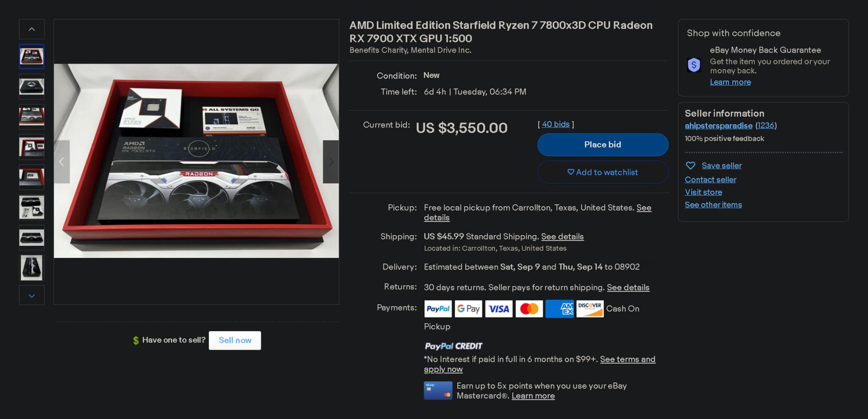Click the Place bid button

pyautogui.click(x=602, y=144)
